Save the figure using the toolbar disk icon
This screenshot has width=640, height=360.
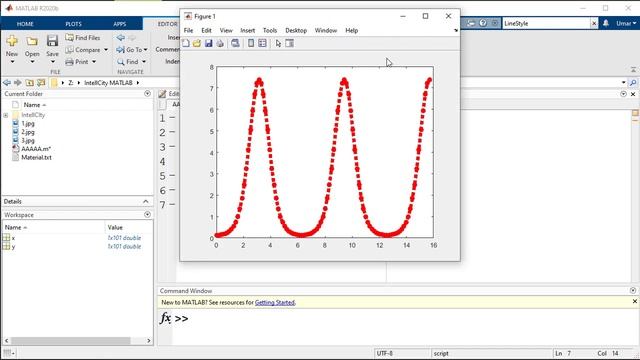(209, 43)
